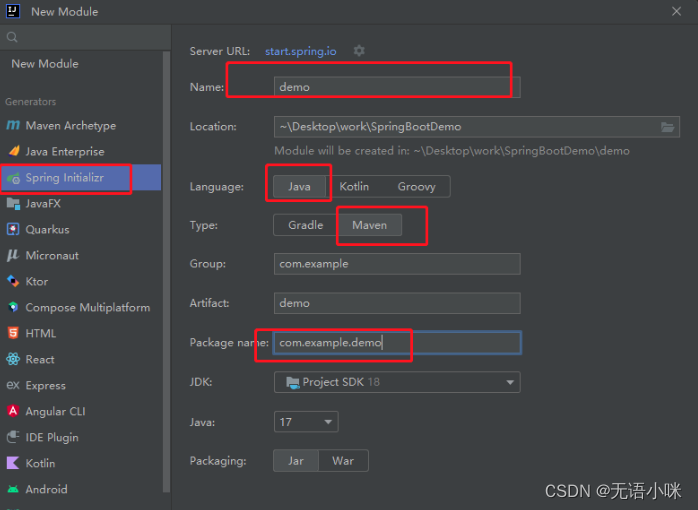Click the Spring Initializr leaf icon
This screenshot has width=698, height=510.
[x=13, y=178]
